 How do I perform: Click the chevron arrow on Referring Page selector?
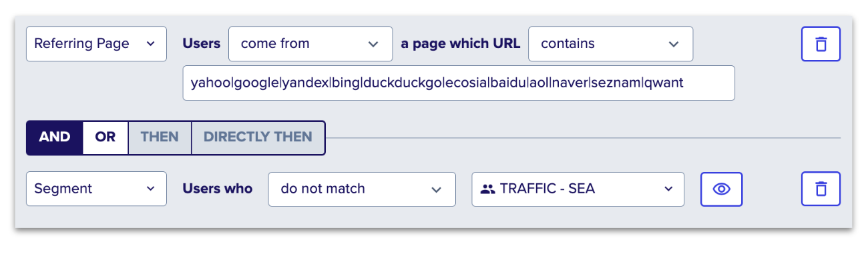150,44
